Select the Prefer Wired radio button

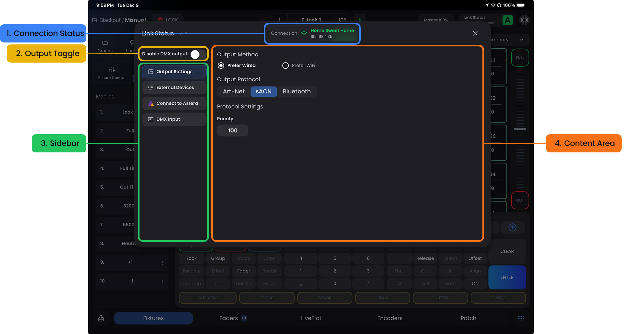tap(221, 66)
